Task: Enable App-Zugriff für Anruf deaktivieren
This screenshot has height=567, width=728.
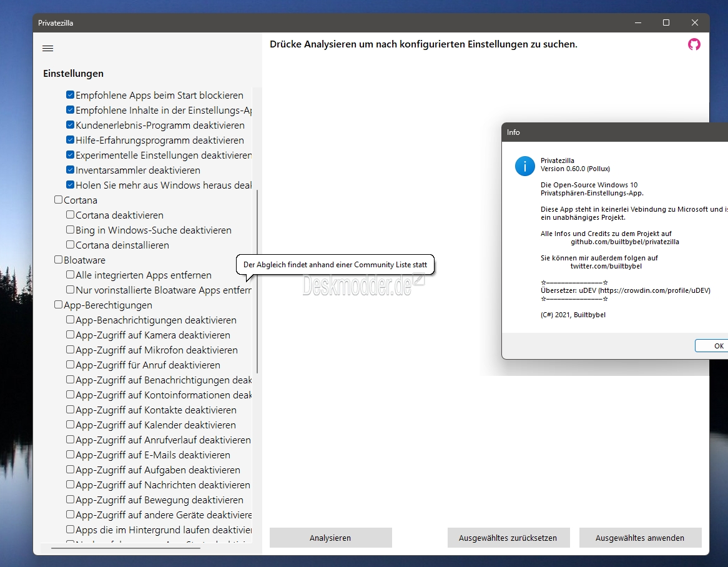Action: coord(70,365)
